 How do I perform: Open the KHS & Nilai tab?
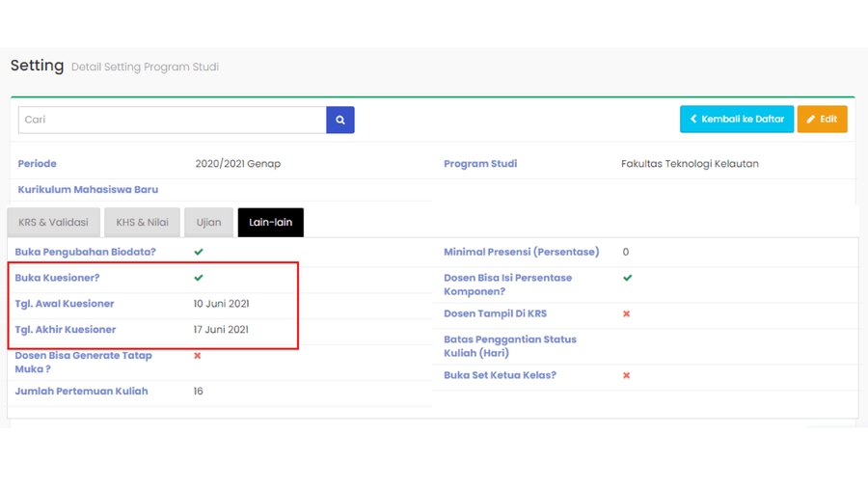pos(142,223)
